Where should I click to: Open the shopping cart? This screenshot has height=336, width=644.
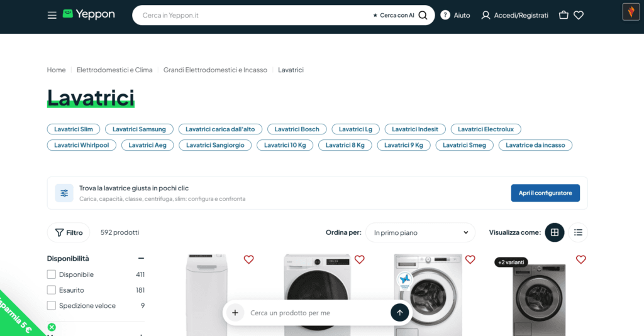pyautogui.click(x=563, y=15)
